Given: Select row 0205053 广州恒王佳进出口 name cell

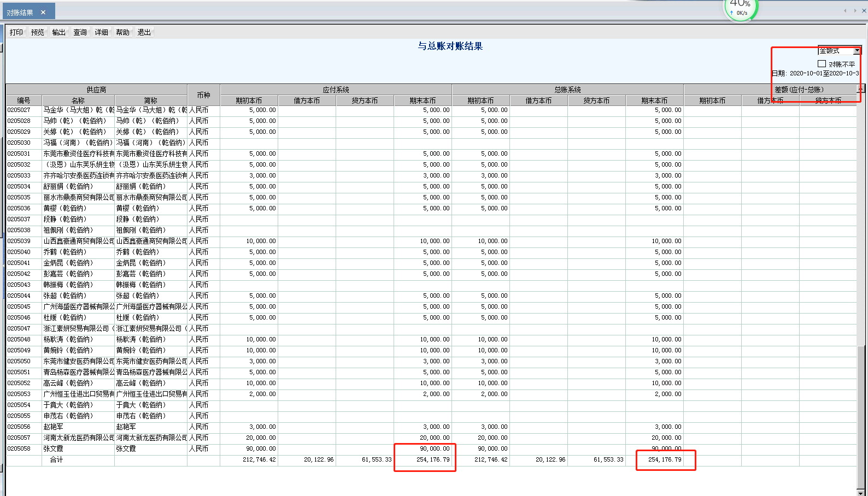Looking at the screenshot, I should [78, 394].
